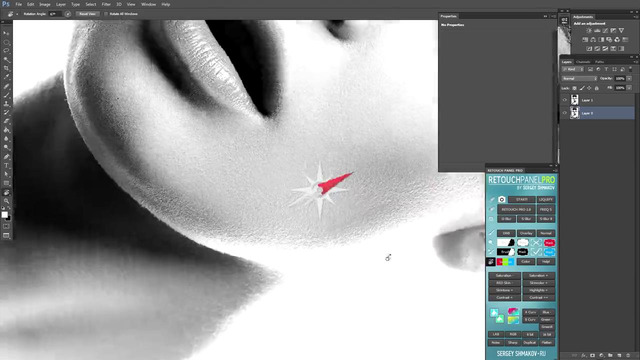Screen dimensions: 640x360
Task: Open the Opacity slider dropdown arrow
Action: pyautogui.click(x=629, y=78)
